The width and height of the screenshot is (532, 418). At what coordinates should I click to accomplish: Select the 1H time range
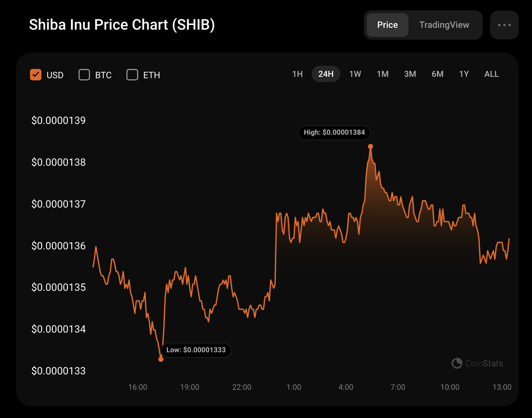point(297,74)
